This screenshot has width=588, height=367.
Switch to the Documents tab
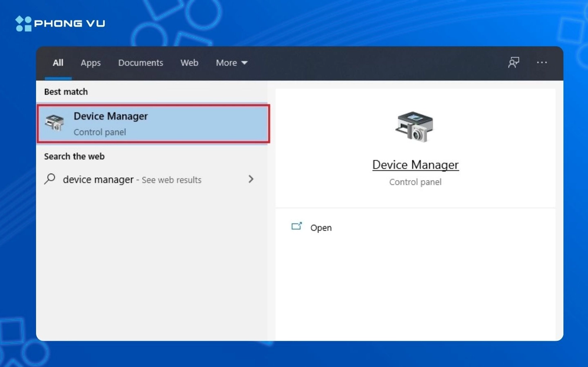tap(140, 63)
